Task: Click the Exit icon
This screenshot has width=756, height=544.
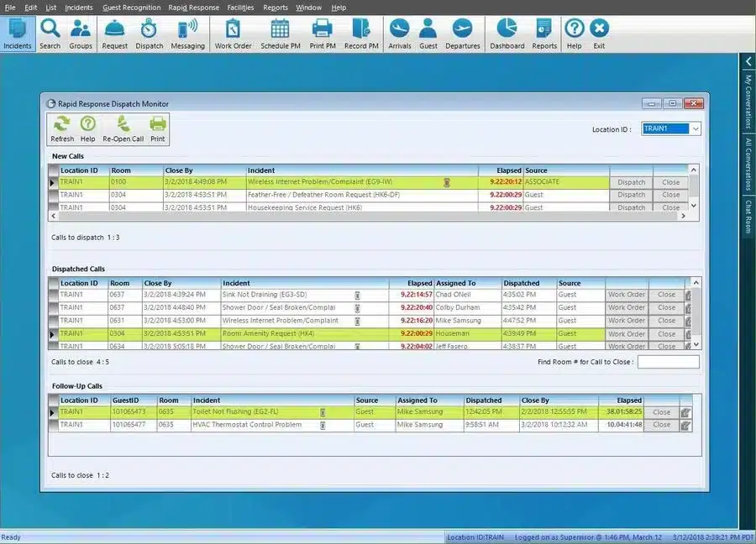Action: 599,34
